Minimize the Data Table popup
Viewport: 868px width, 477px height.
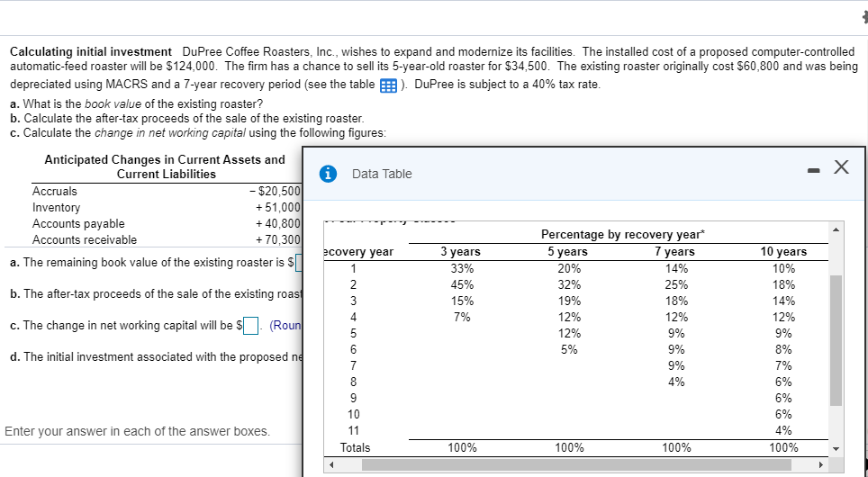tap(813, 172)
